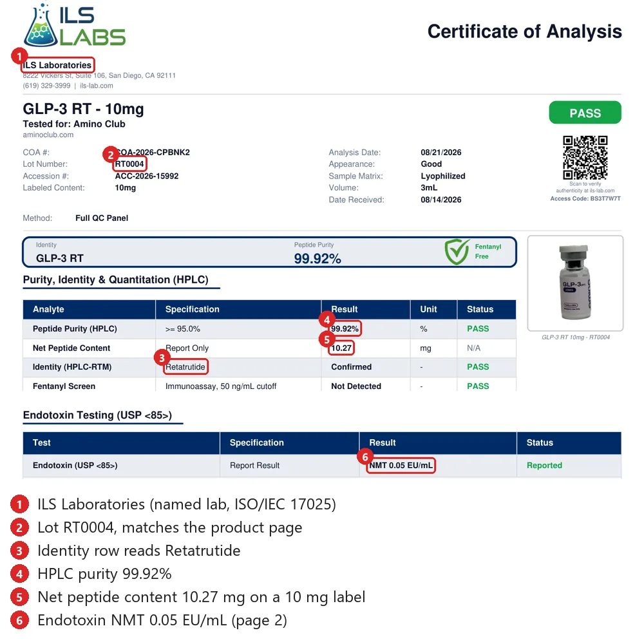The height and width of the screenshot is (644, 644).
Task: Click Endotoxin (USP <85>) row label
Action: click(75, 466)
